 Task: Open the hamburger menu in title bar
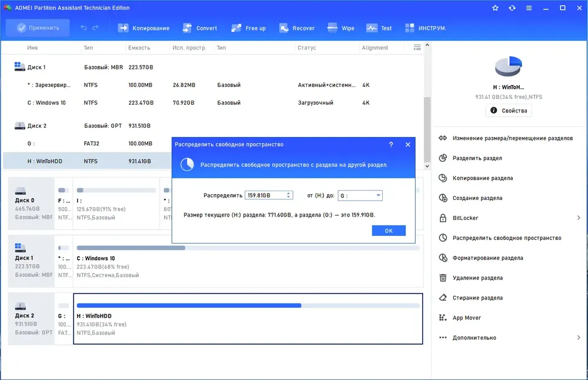[x=529, y=8]
